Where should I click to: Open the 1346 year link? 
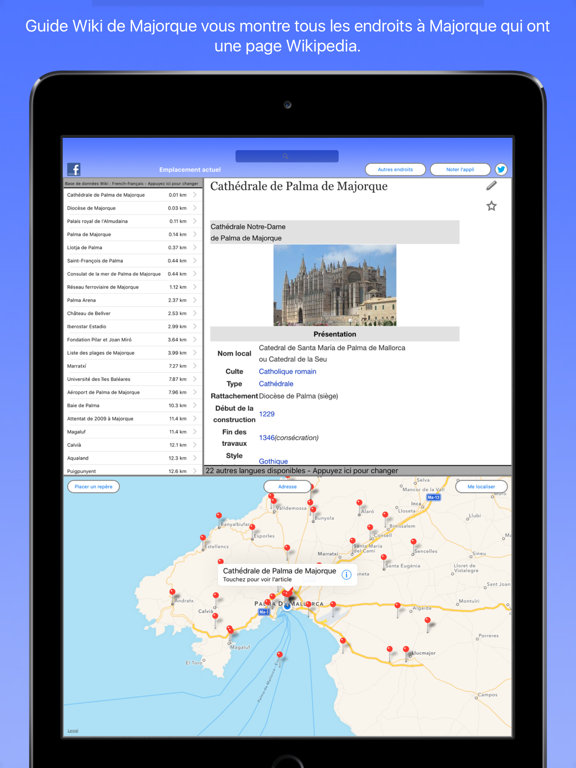266,438
